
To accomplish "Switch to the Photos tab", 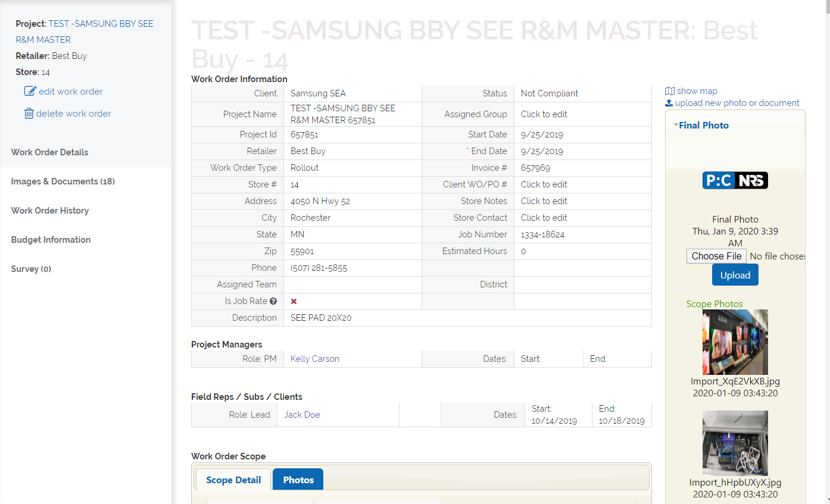I will 298,480.
